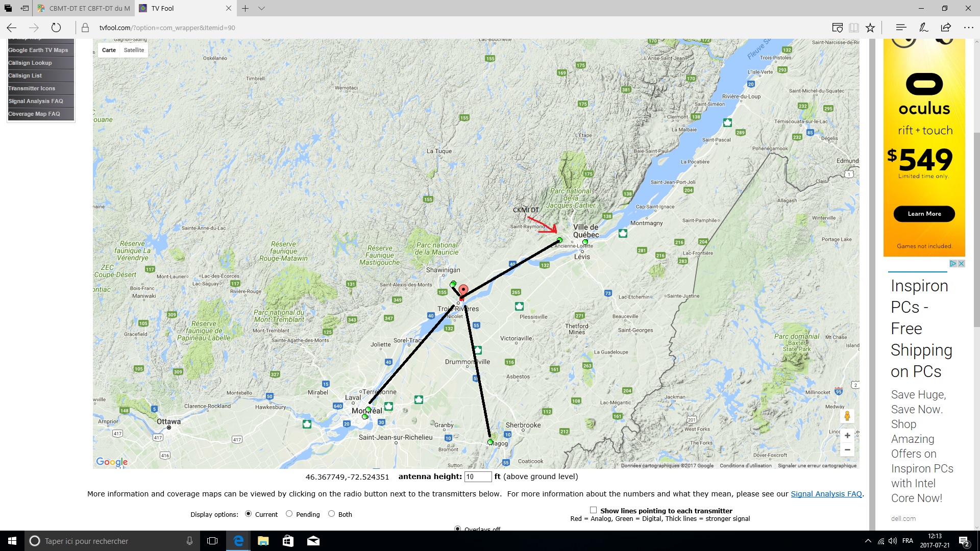Viewport: 980px width, 551px height.
Task: Select the Both display option
Action: tap(332, 514)
